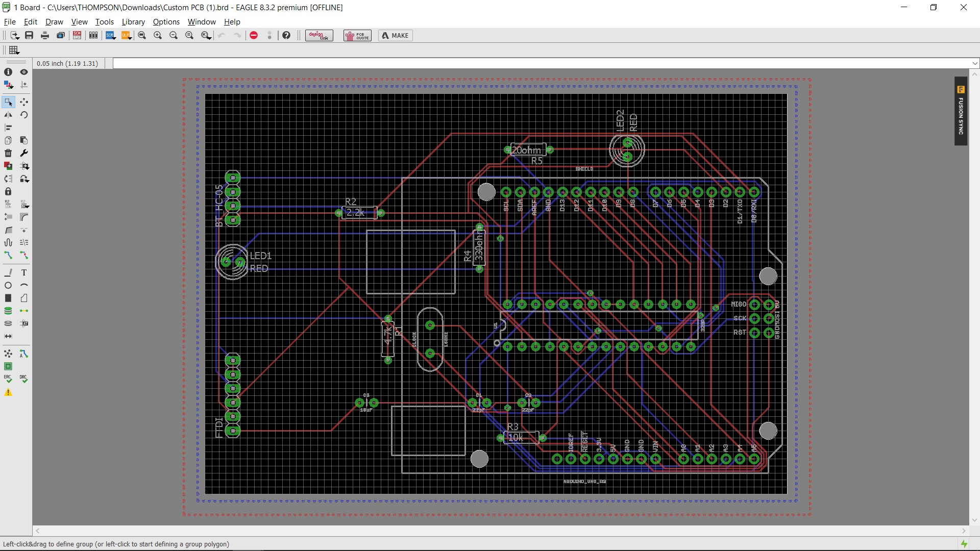Select the Delete trash can tool

pos(8,153)
